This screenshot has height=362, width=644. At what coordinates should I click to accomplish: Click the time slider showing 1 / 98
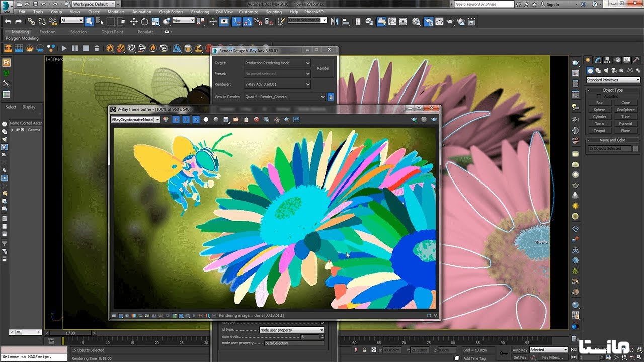70,333
